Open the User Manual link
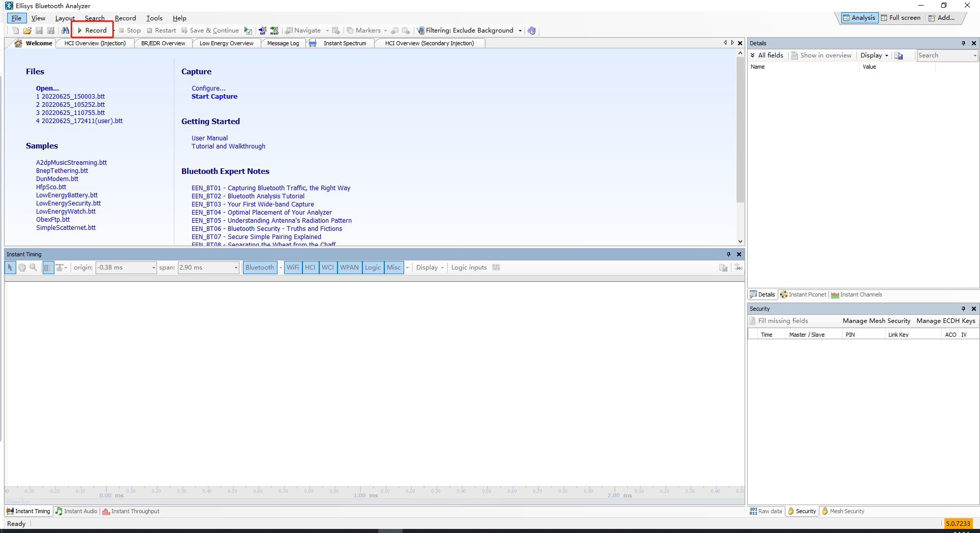The width and height of the screenshot is (980, 533). pyautogui.click(x=209, y=138)
